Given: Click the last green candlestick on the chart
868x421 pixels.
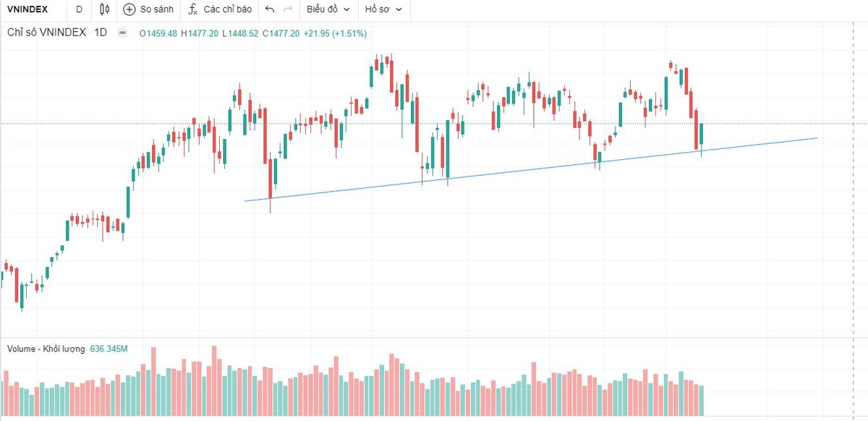Looking at the screenshot, I should [x=701, y=136].
